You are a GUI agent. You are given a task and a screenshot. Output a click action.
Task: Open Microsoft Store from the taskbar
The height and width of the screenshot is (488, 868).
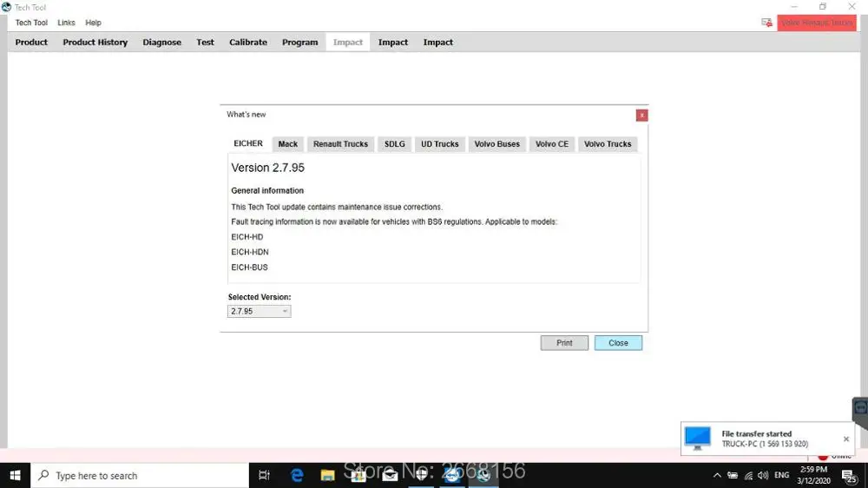[x=358, y=475]
